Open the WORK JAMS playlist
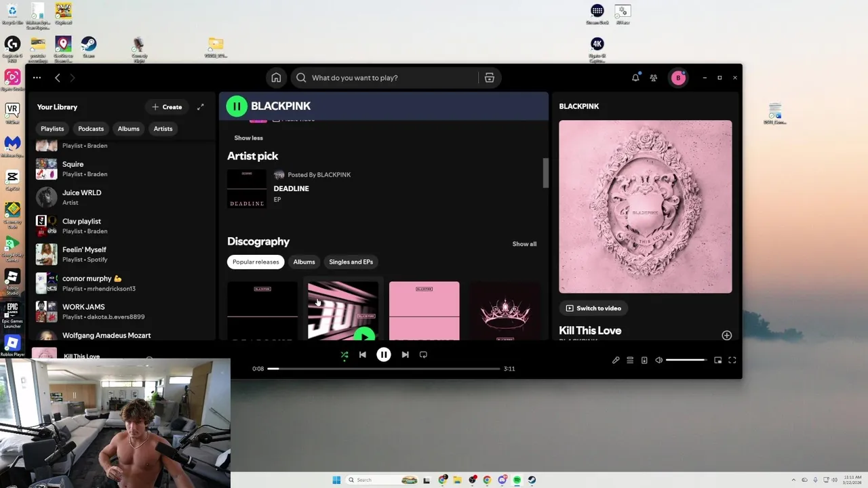 click(123, 311)
